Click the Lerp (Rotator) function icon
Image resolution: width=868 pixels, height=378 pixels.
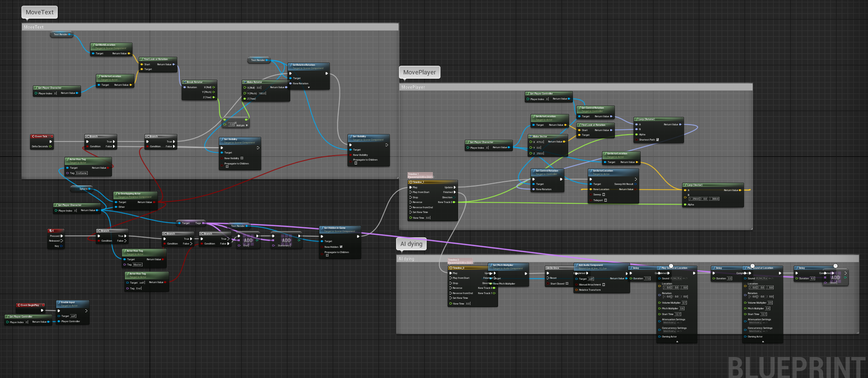tap(636, 119)
